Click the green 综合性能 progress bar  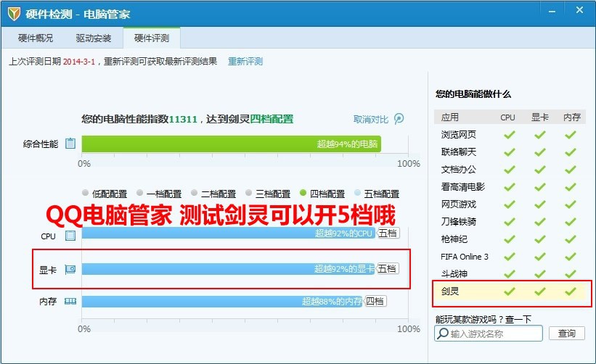[231, 144]
